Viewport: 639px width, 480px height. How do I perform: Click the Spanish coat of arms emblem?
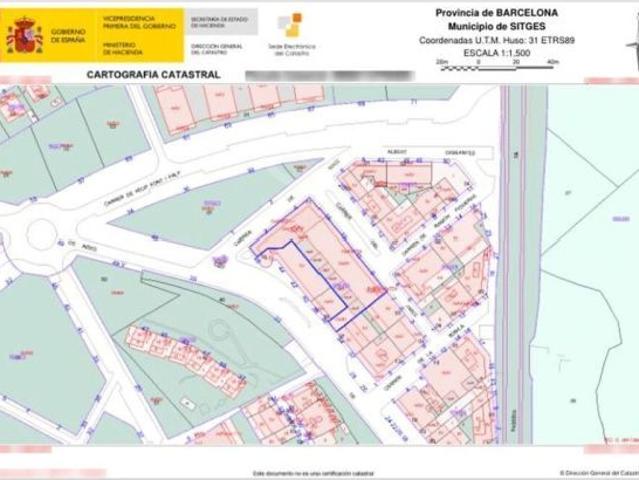click(x=24, y=35)
